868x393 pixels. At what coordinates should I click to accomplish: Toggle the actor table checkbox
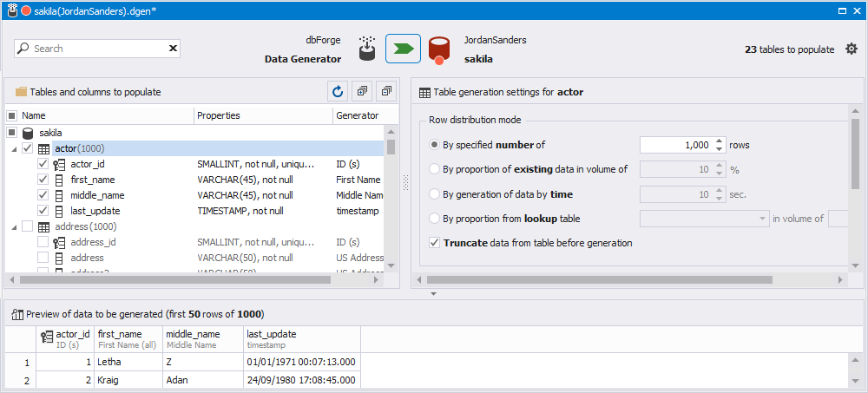click(x=27, y=148)
